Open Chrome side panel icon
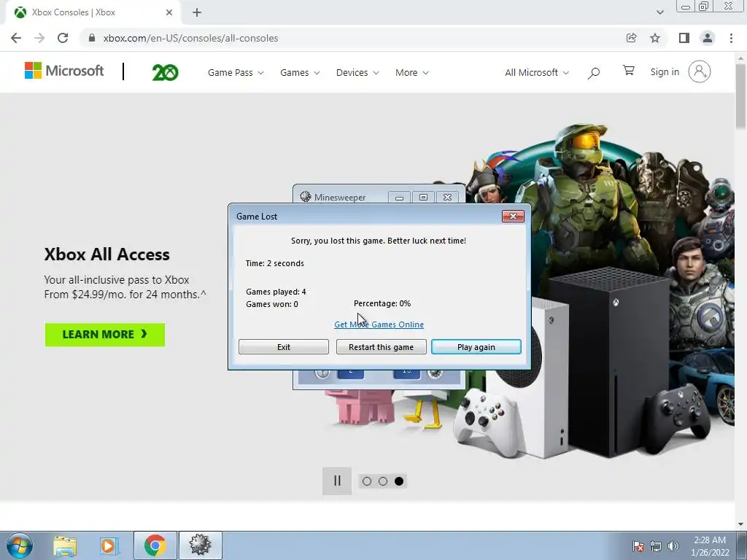Image resolution: width=747 pixels, height=560 pixels. coord(684,38)
